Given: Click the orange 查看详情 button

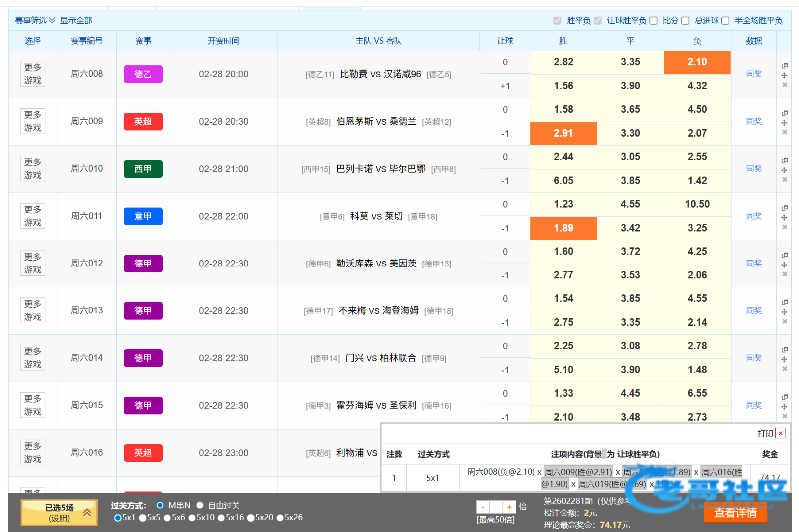Looking at the screenshot, I should (735, 513).
